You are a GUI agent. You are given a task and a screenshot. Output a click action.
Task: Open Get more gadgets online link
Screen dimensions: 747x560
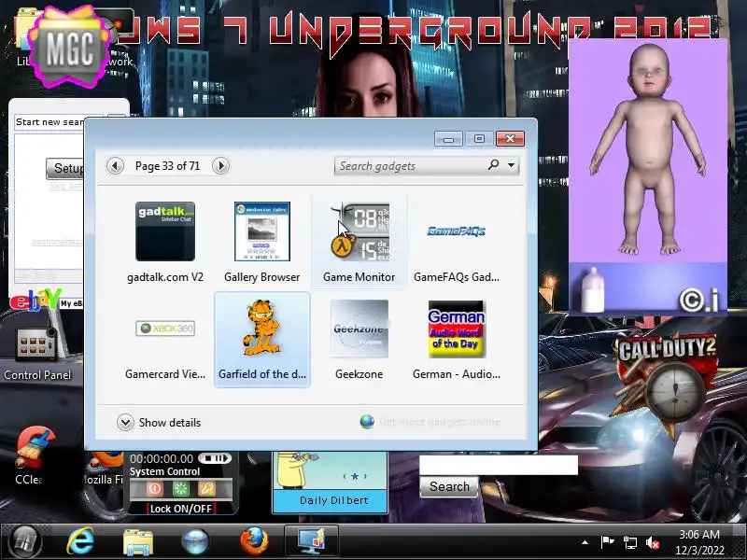pyautogui.click(x=440, y=422)
